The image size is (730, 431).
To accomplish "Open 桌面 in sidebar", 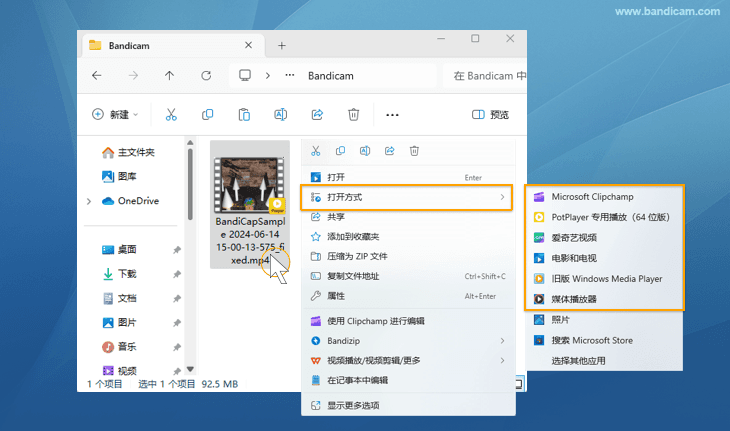I will (x=119, y=250).
